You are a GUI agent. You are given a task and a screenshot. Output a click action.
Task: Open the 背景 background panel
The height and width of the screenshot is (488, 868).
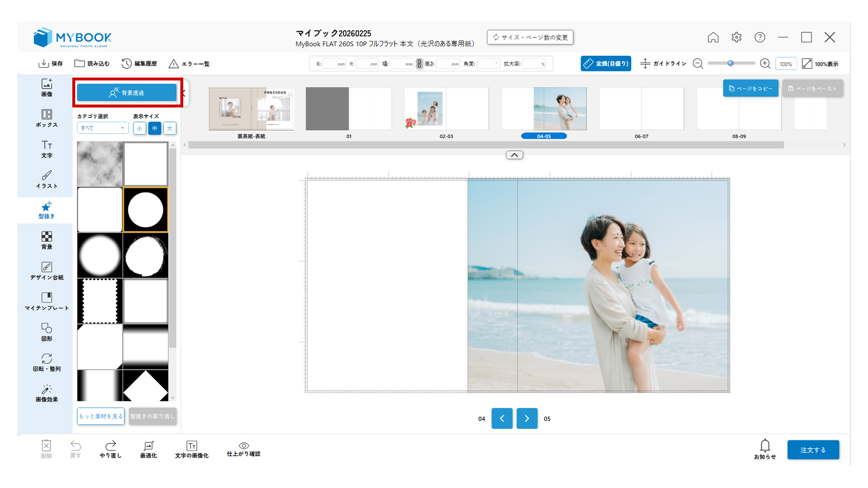point(46,240)
